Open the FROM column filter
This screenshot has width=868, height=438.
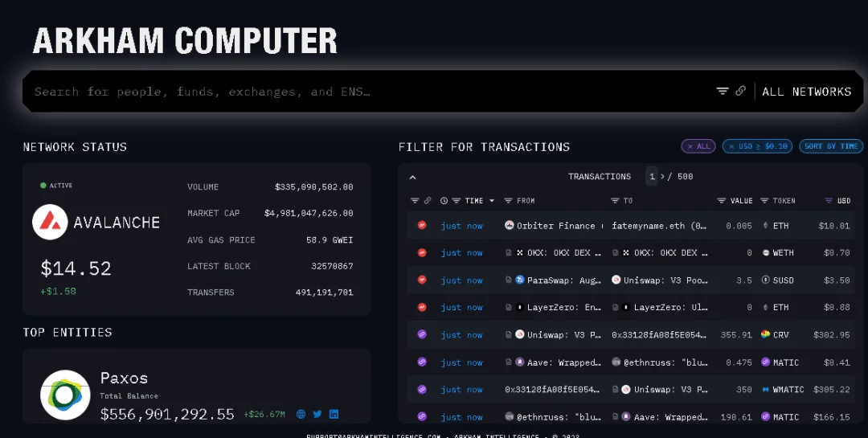[508, 200]
